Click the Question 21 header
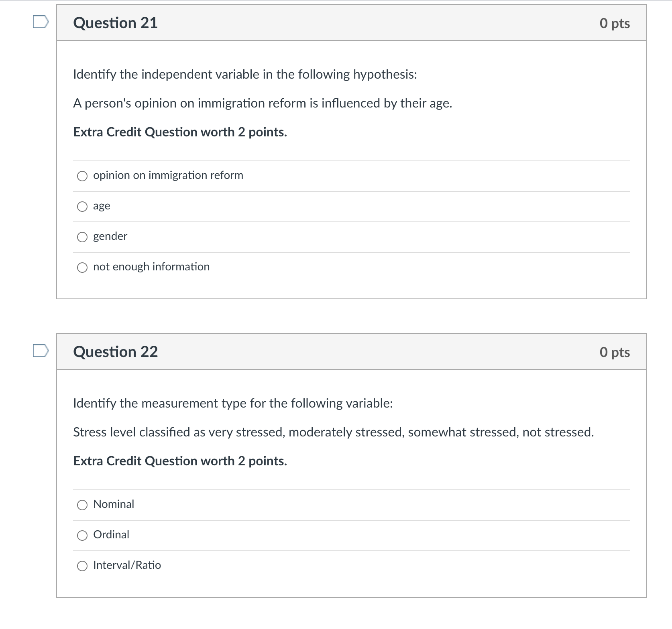 (x=115, y=23)
